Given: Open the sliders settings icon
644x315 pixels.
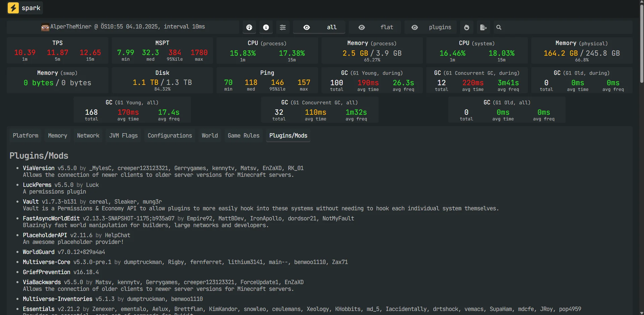Looking at the screenshot, I should coord(283,28).
